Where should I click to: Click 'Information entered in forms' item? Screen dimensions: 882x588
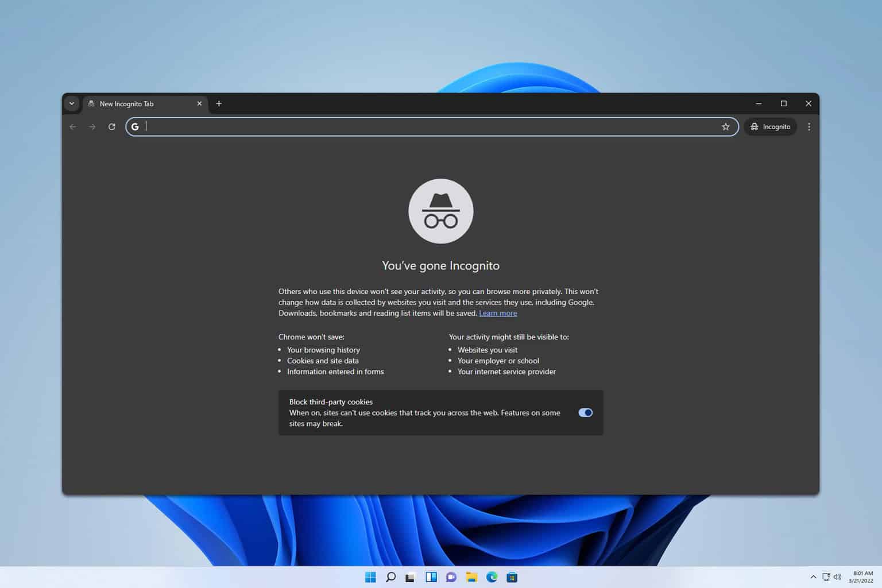(335, 372)
